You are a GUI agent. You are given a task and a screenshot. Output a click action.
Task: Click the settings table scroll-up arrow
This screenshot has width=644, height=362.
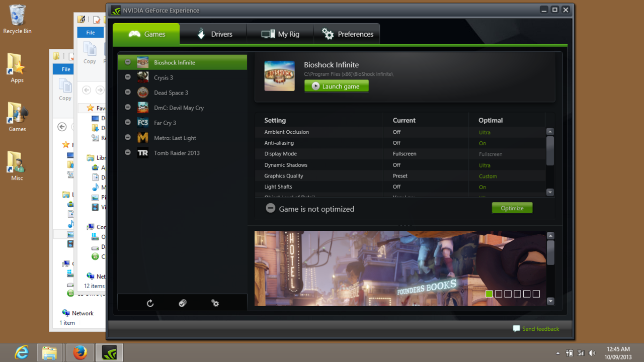tap(550, 132)
